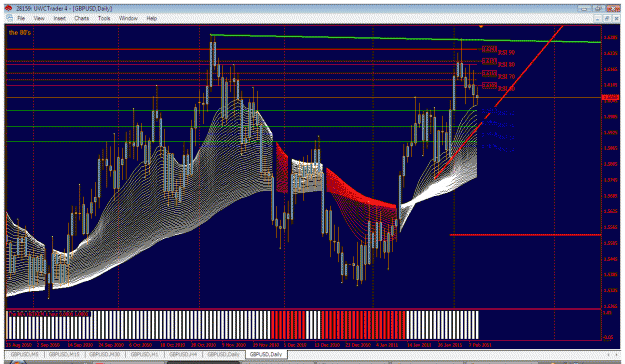
Task: Click the 26 Jan 2011 date label
Action: (450, 345)
